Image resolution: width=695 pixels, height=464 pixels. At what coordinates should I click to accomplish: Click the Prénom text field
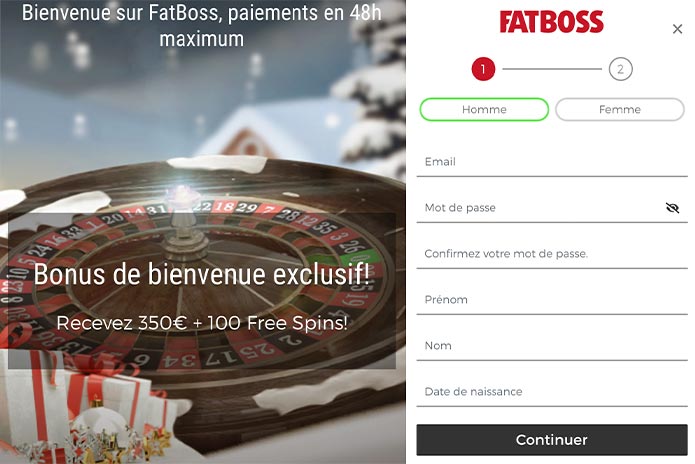coord(552,300)
